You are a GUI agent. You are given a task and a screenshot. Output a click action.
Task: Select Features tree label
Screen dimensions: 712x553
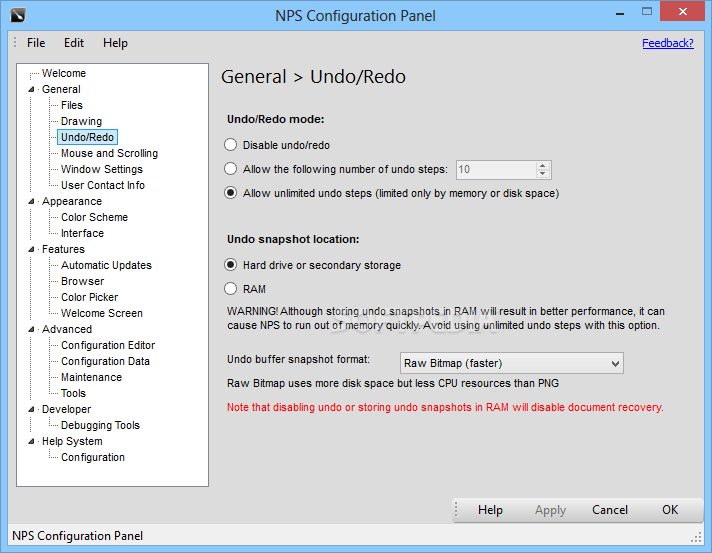point(63,249)
